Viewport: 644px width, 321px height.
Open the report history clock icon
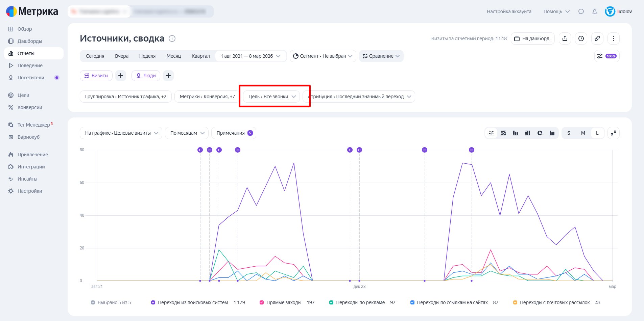(x=581, y=38)
